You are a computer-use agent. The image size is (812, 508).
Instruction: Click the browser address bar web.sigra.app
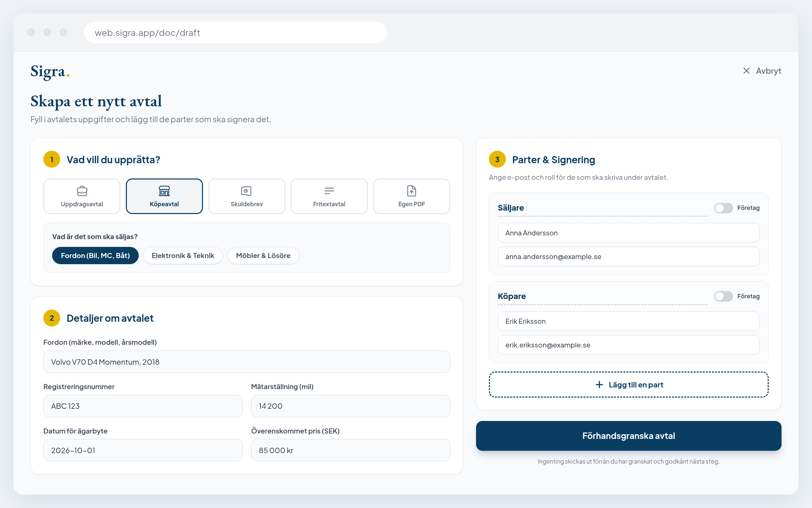click(x=235, y=33)
